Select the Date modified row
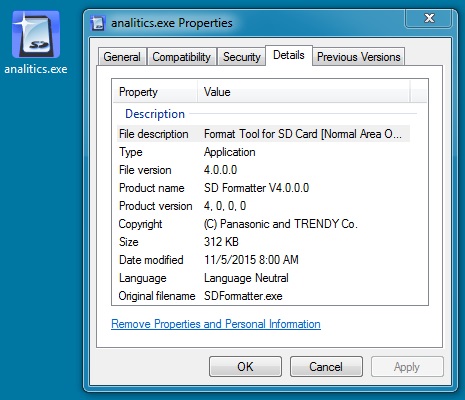 pos(263,260)
